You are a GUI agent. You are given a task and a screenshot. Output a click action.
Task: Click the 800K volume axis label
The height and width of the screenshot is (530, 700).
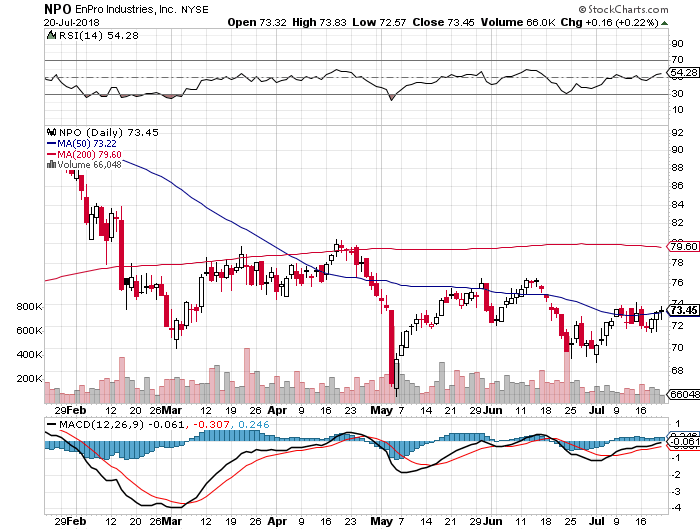(x=29, y=306)
